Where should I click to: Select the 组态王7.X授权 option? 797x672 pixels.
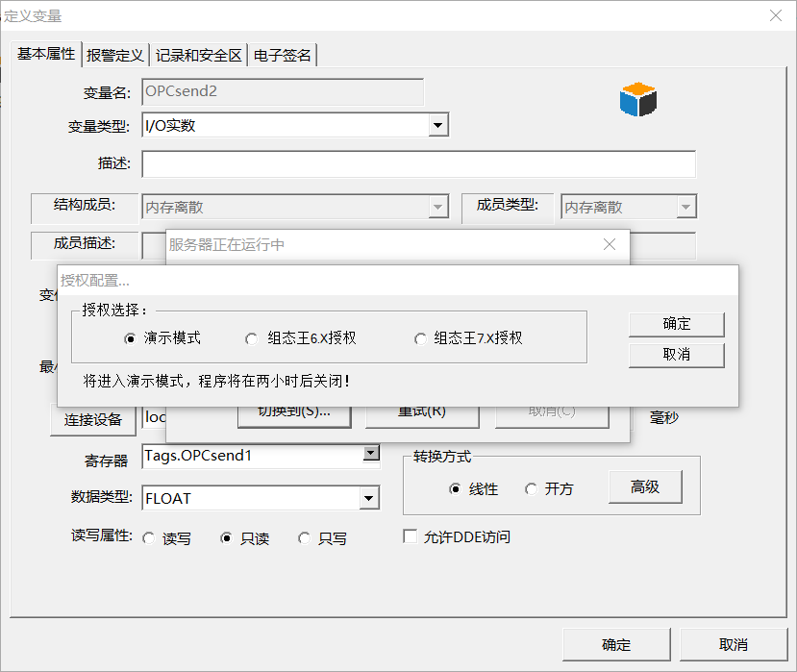click(420, 337)
